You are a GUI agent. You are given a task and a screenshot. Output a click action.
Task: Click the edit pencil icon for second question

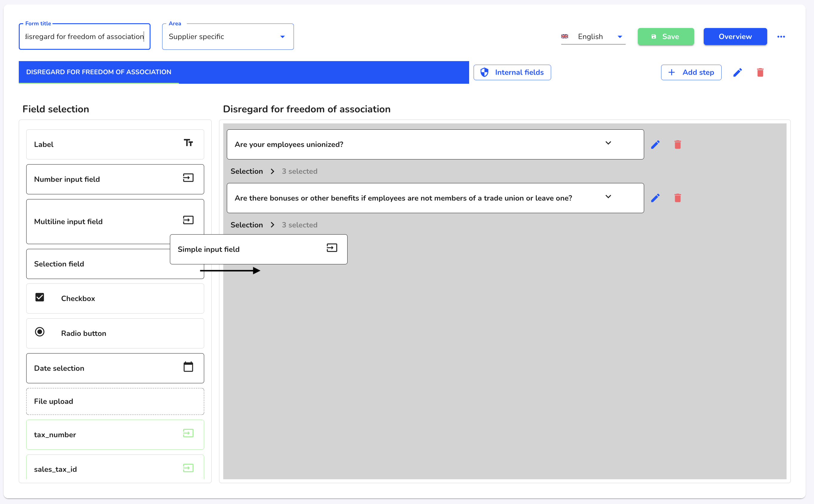point(655,198)
